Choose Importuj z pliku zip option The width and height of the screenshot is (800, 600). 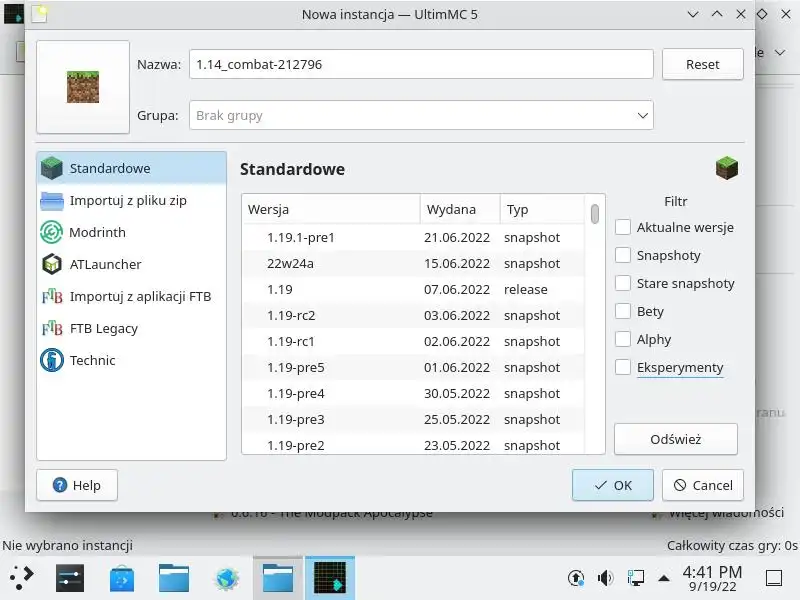click(132, 201)
